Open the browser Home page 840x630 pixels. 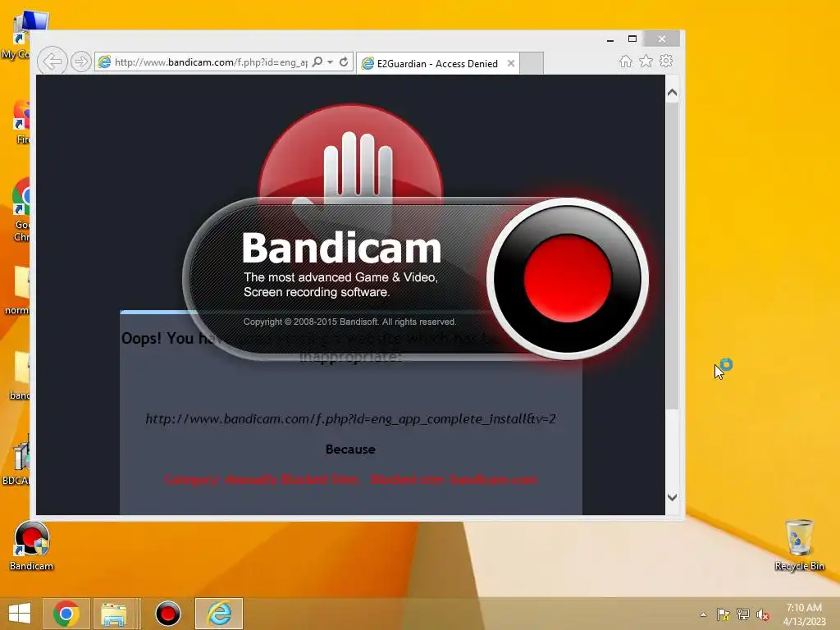point(625,61)
